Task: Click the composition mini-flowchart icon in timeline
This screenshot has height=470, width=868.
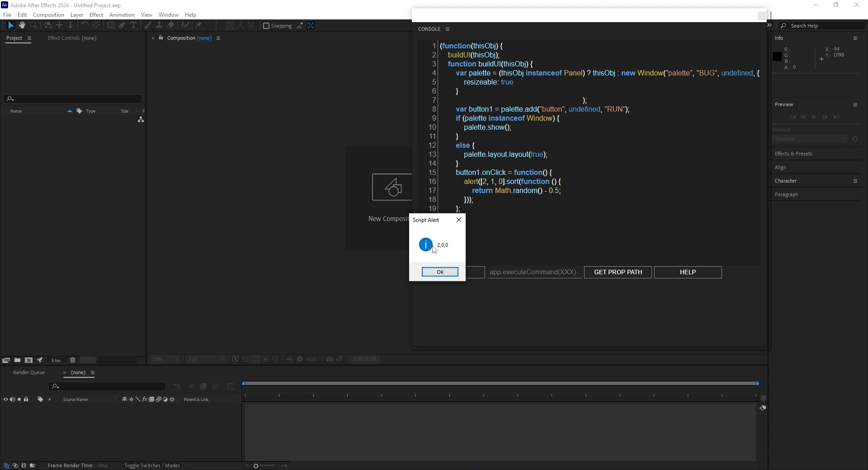Action: click(x=177, y=387)
